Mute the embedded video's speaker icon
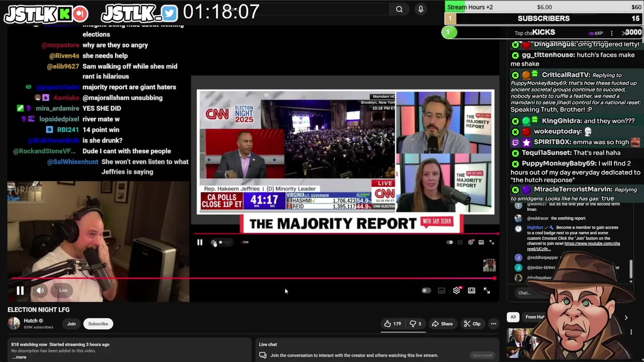644x362 pixels. click(213, 242)
